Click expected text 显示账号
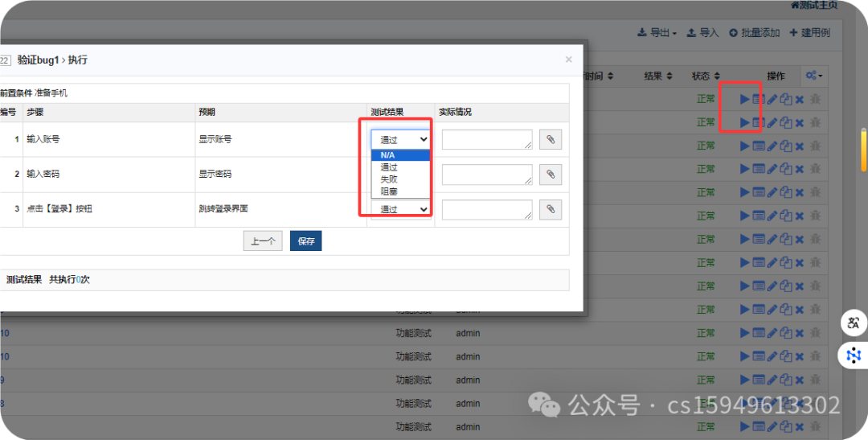Viewport: 868px width, 440px height. (x=215, y=139)
